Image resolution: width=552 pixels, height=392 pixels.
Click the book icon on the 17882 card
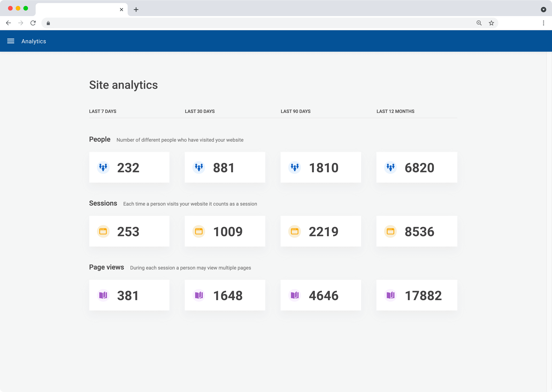[x=391, y=295]
